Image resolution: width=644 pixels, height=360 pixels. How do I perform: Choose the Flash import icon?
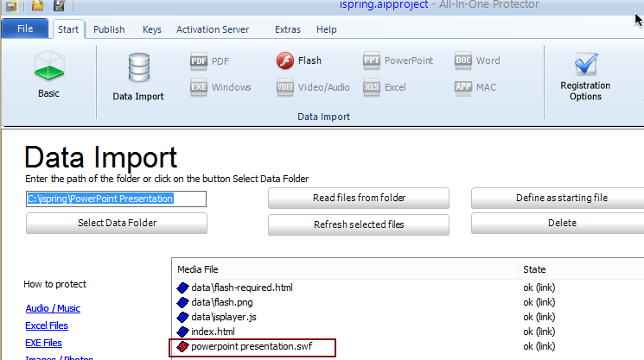tap(285, 60)
